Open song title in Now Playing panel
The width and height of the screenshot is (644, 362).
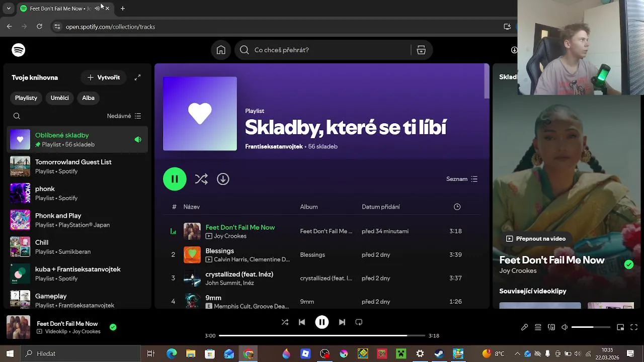pyautogui.click(x=552, y=260)
